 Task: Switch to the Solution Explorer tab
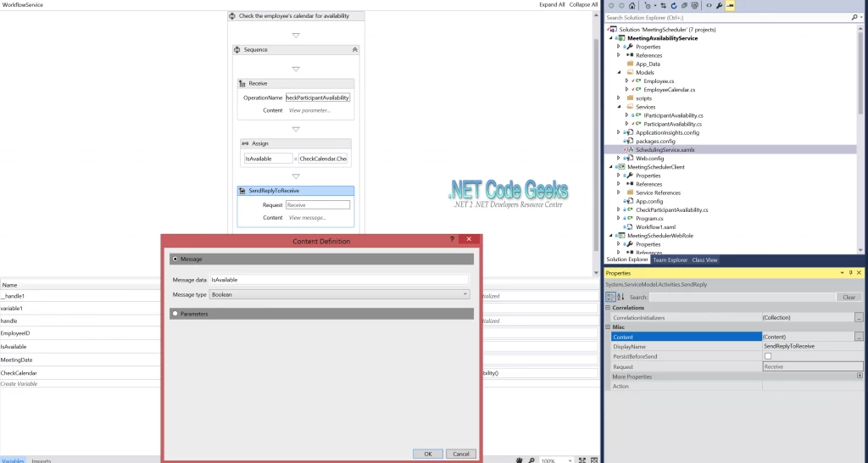click(627, 259)
